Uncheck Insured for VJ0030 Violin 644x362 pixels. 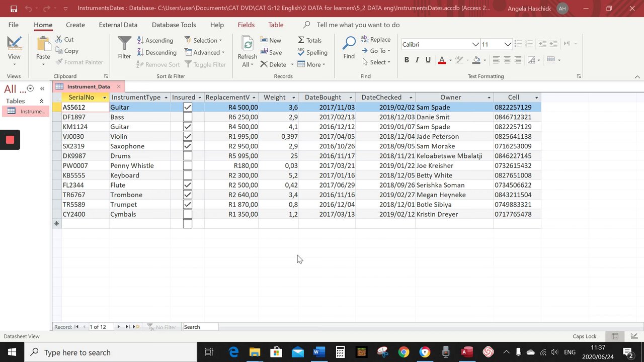pyautogui.click(x=188, y=136)
